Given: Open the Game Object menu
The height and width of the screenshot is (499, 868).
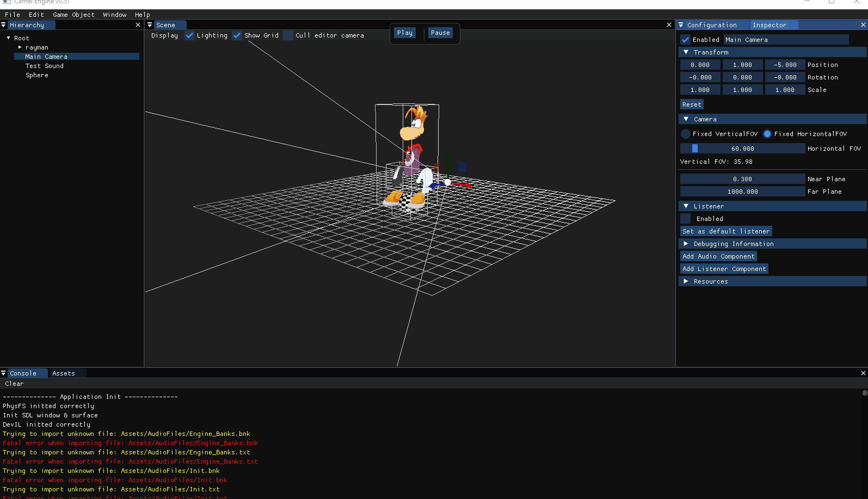Looking at the screenshot, I should (x=73, y=15).
